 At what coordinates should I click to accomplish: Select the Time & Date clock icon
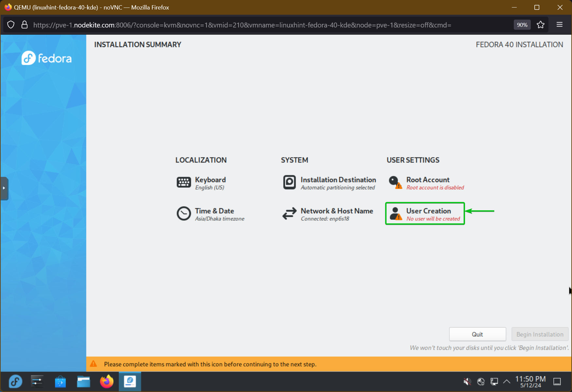183,213
